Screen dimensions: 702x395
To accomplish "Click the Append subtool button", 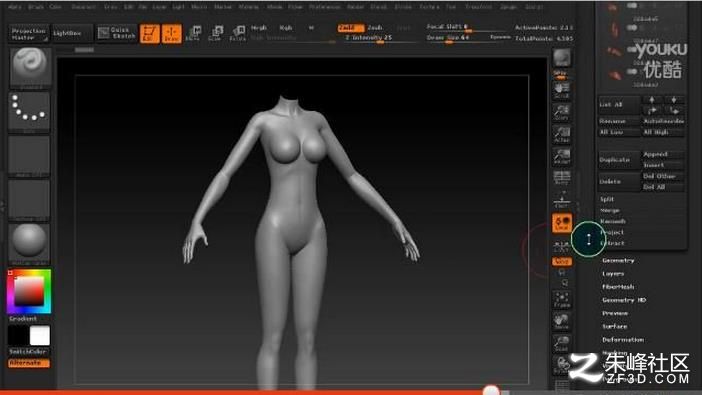I will point(663,154).
